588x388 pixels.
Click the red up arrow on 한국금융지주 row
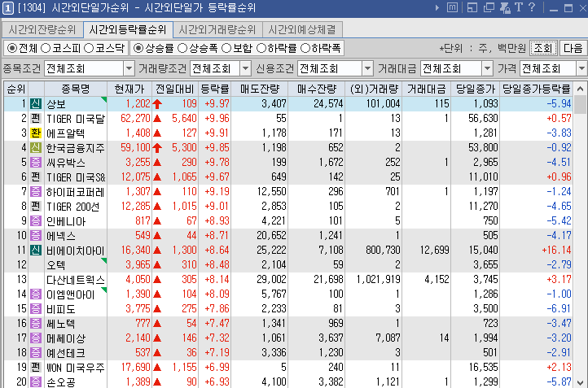[157, 147]
